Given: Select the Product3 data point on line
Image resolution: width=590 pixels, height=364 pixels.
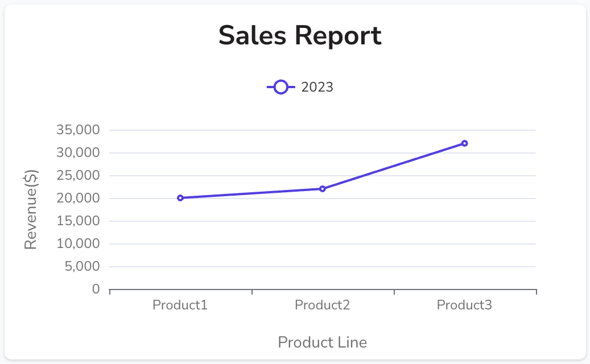Looking at the screenshot, I should [464, 143].
